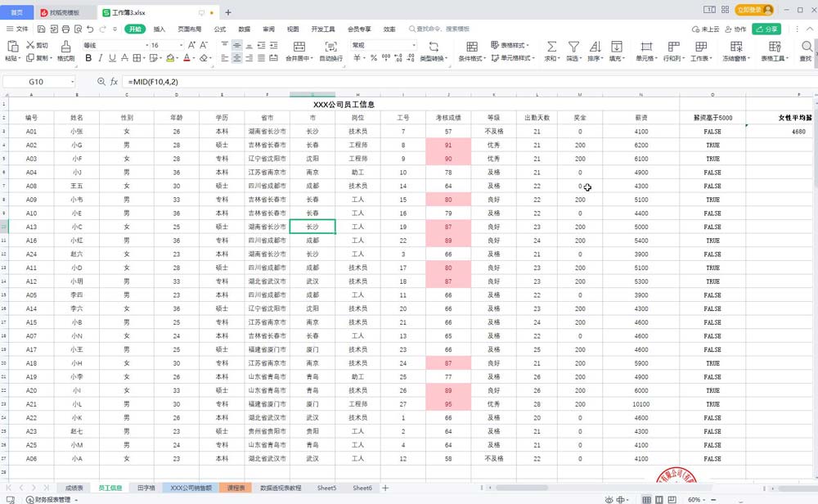Expand the Name Box dropdown arrow
818x504 pixels.
click(73, 81)
